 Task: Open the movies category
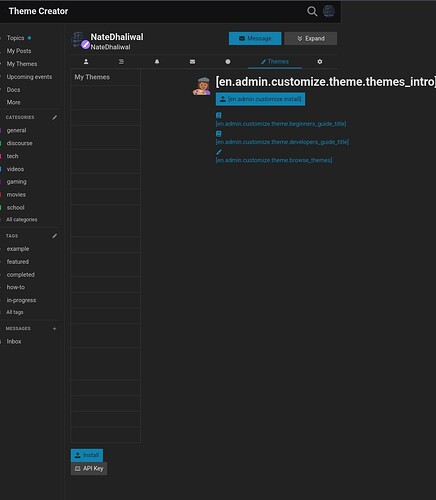pos(16,195)
